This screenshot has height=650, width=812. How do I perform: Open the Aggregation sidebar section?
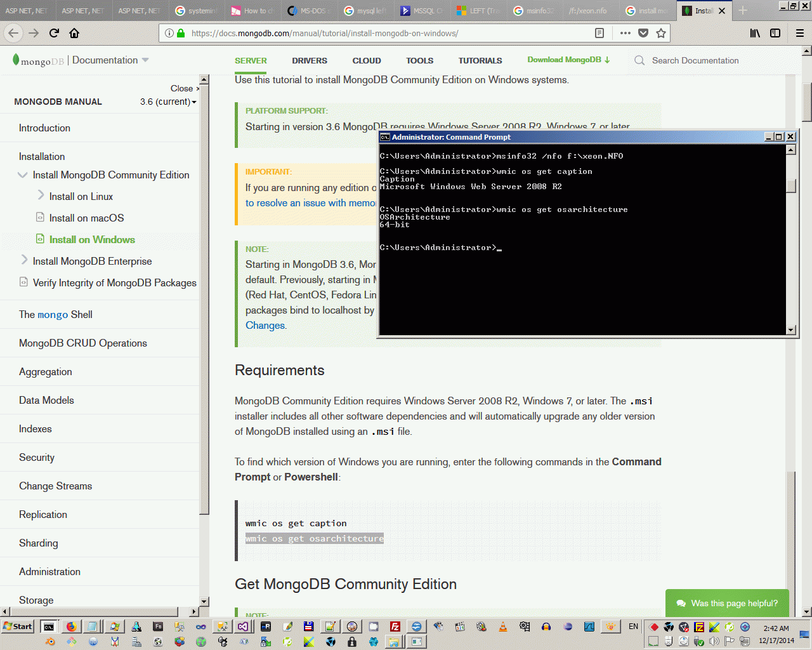[x=46, y=371]
